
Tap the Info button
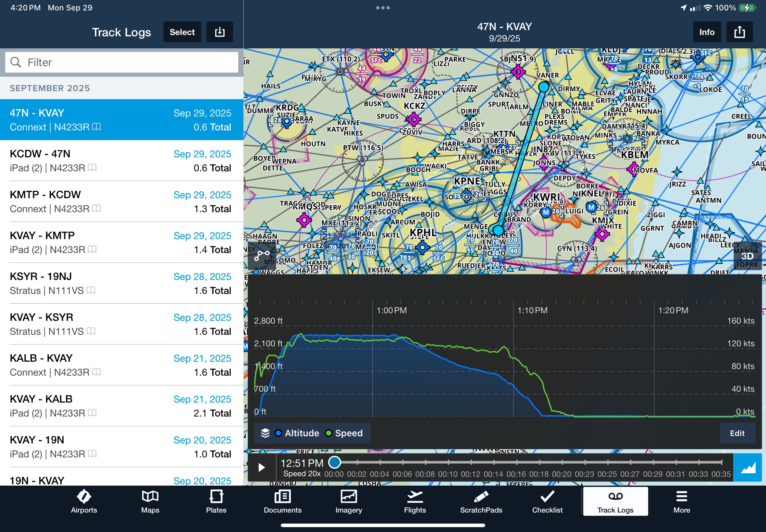[707, 32]
